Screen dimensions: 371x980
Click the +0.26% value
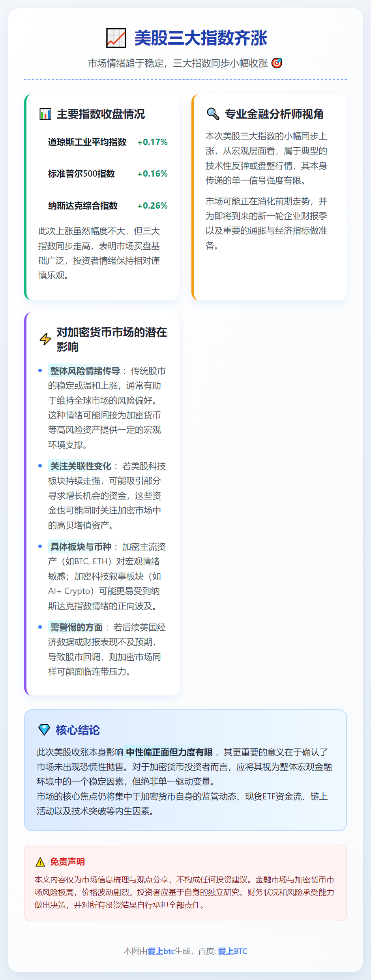[152, 205]
